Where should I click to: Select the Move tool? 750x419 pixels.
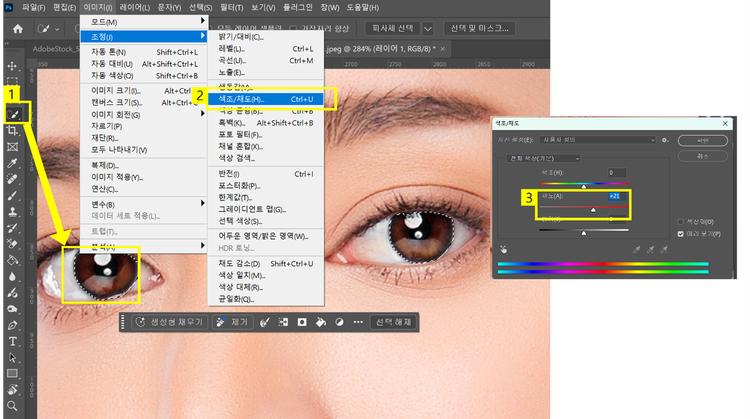click(x=12, y=66)
